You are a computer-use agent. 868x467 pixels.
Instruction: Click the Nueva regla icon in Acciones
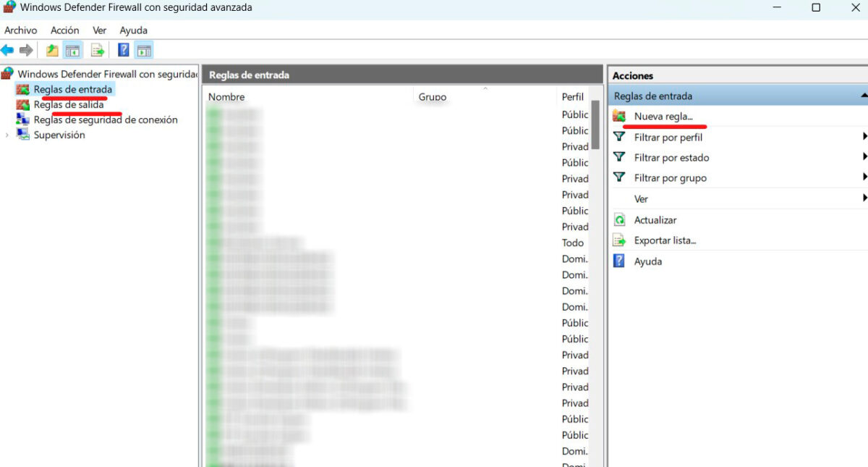(x=619, y=116)
